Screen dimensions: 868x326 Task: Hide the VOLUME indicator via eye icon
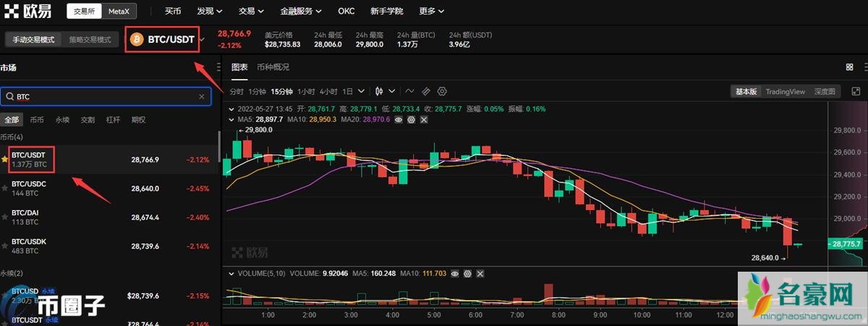point(454,274)
